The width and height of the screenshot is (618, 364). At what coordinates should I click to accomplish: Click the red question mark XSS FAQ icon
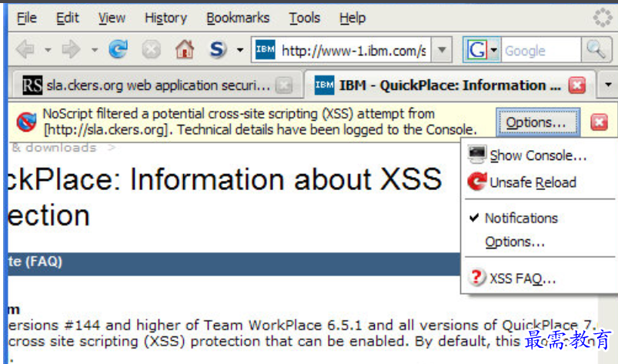[x=476, y=277]
